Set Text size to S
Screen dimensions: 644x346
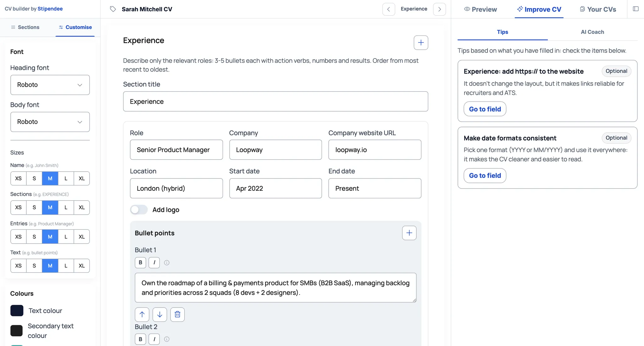click(34, 266)
